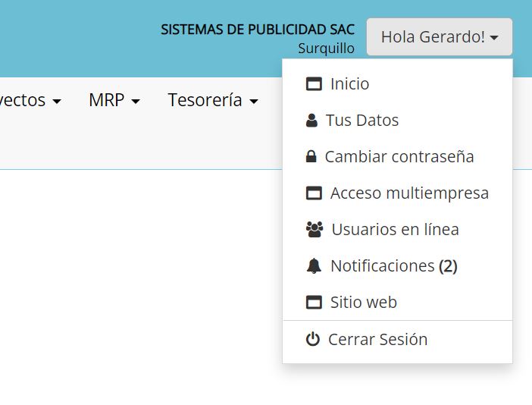Screen dimensions: 532x405
Task: Click the Cerrar Sesión text to log out
Action: tap(377, 340)
